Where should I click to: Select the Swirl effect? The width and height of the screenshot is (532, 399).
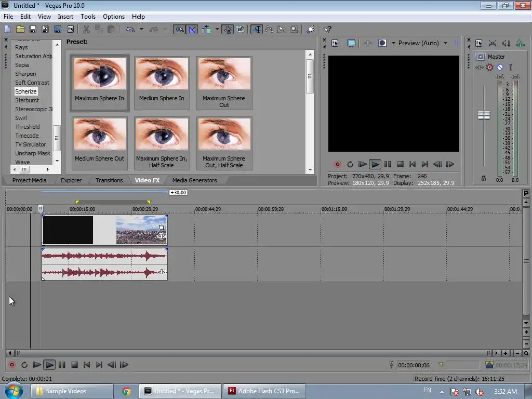point(21,118)
